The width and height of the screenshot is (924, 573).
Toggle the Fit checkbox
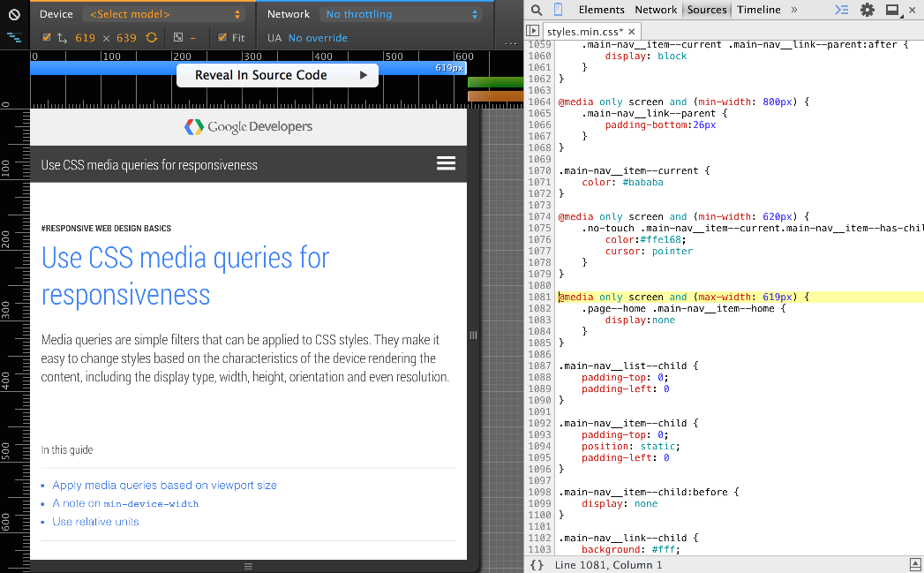pyautogui.click(x=222, y=37)
